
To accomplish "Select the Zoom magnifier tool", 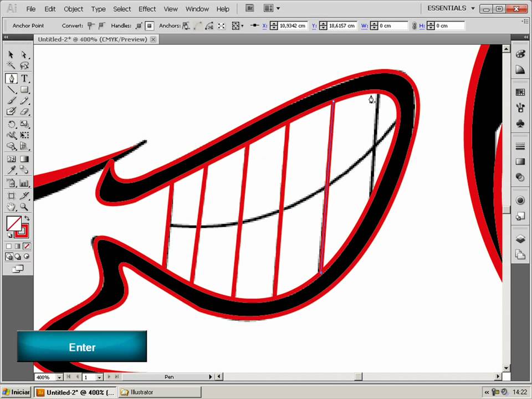I will click(x=24, y=207).
